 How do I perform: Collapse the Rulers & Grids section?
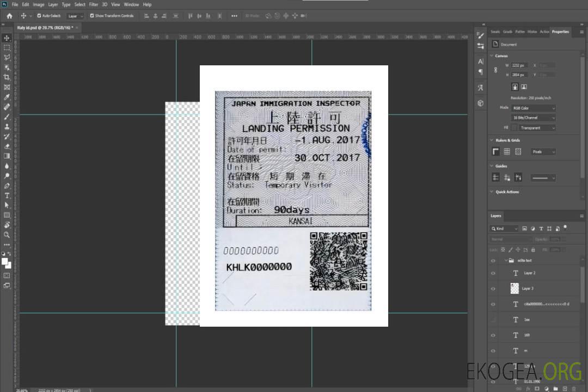tap(492, 140)
